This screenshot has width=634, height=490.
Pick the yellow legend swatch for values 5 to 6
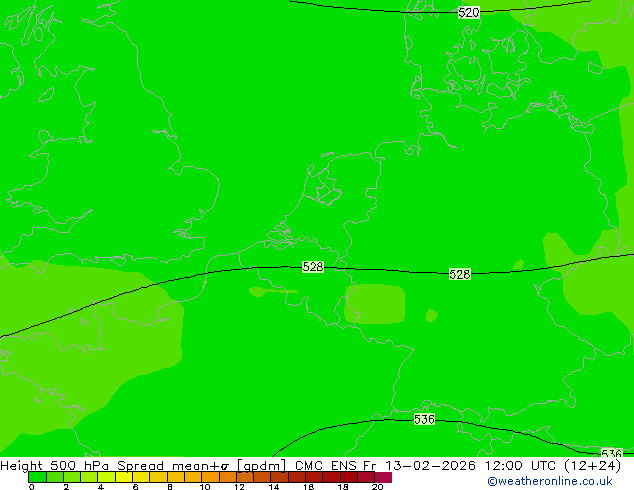pos(124,477)
